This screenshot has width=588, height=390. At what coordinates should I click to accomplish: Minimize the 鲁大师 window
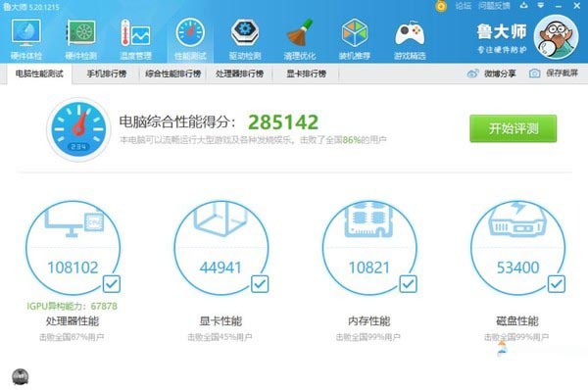(559, 6)
